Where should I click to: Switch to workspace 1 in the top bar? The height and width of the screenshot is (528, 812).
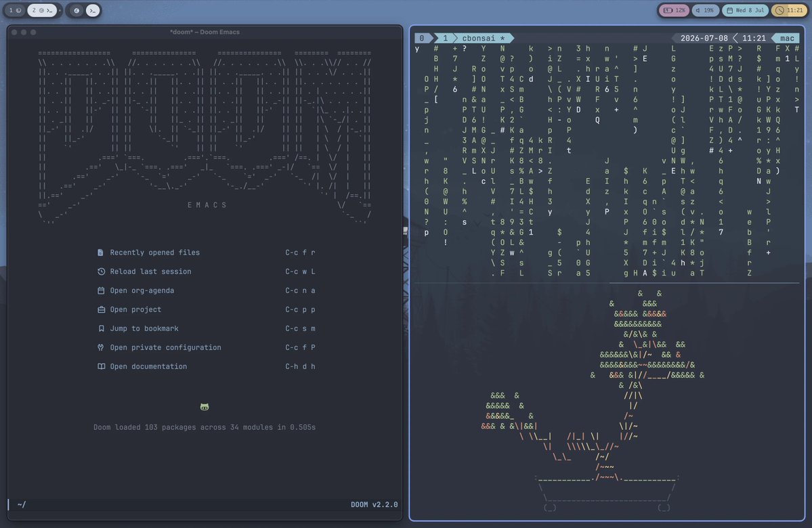pyautogui.click(x=14, y=10)
